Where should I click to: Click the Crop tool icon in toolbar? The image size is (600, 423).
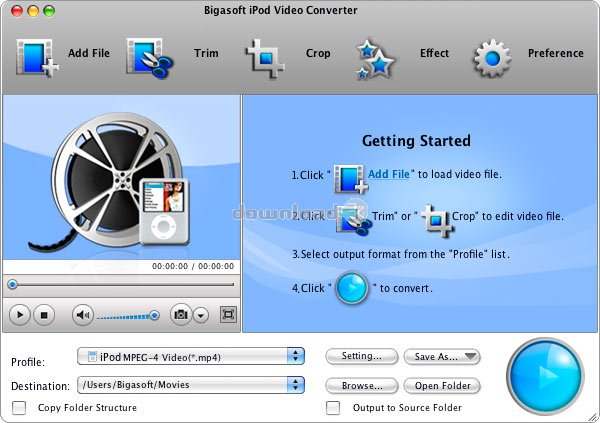pos(265,58)
